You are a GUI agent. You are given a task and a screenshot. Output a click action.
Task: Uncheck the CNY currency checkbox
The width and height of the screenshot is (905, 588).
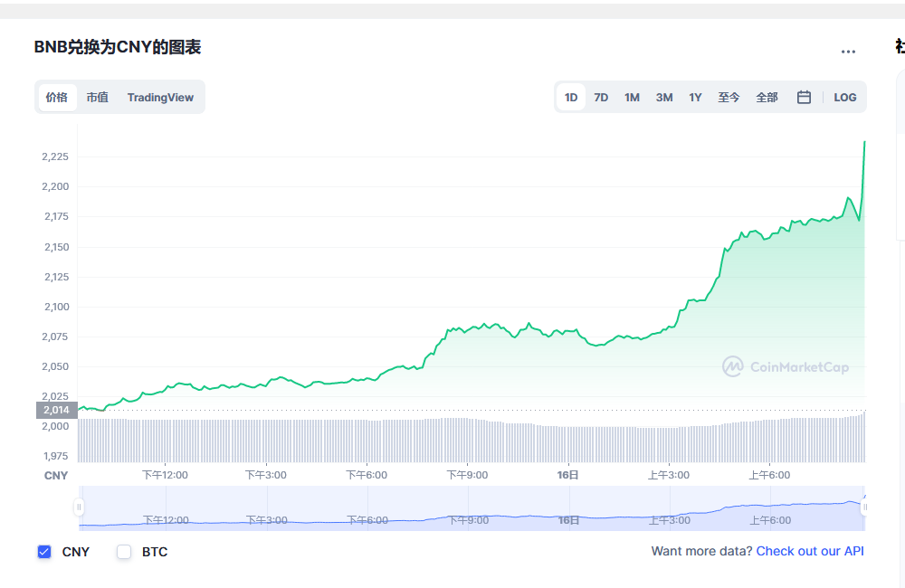[44, 552]
